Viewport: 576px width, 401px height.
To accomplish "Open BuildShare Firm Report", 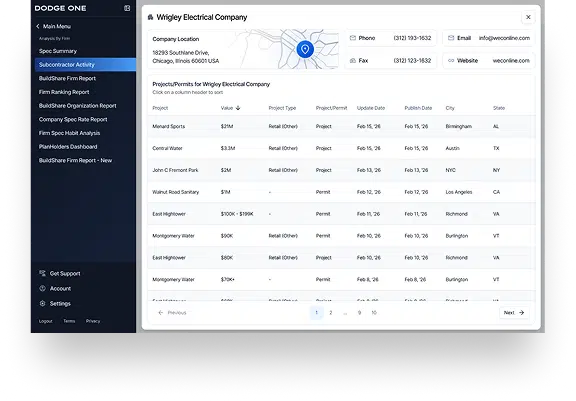I will coord(67,78).
